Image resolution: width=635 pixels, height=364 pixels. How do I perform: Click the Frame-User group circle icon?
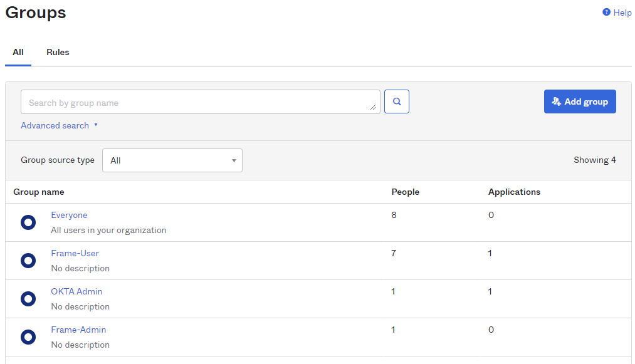click(28, 261)
